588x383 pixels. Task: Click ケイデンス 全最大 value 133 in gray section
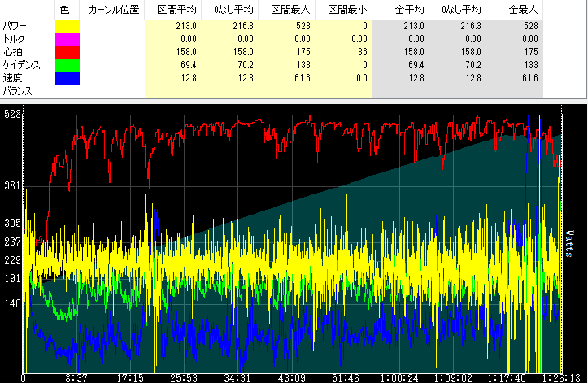point(531,65)
